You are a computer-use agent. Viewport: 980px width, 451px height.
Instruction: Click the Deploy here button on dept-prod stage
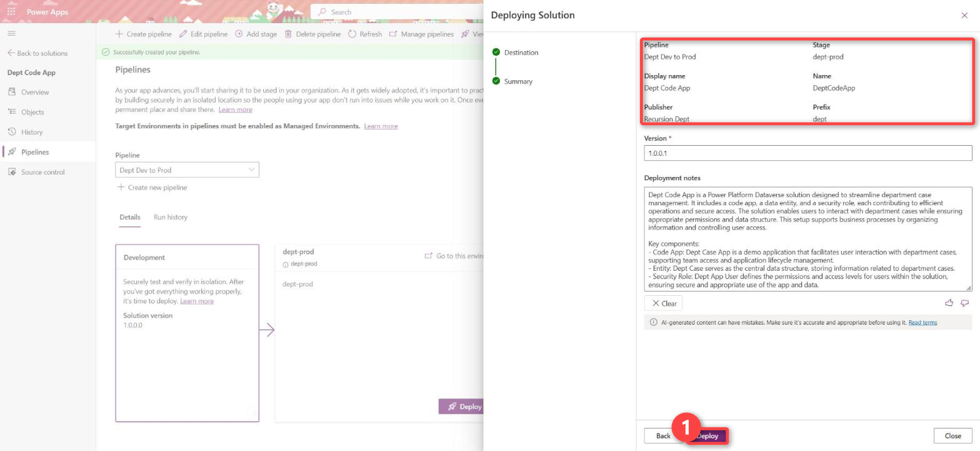[461, 407]
